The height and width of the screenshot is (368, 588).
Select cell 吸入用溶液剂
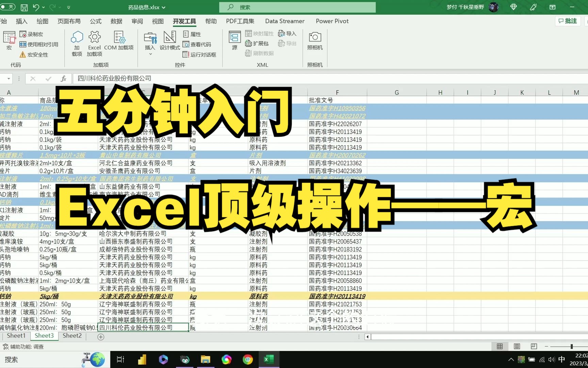[278, 163]
